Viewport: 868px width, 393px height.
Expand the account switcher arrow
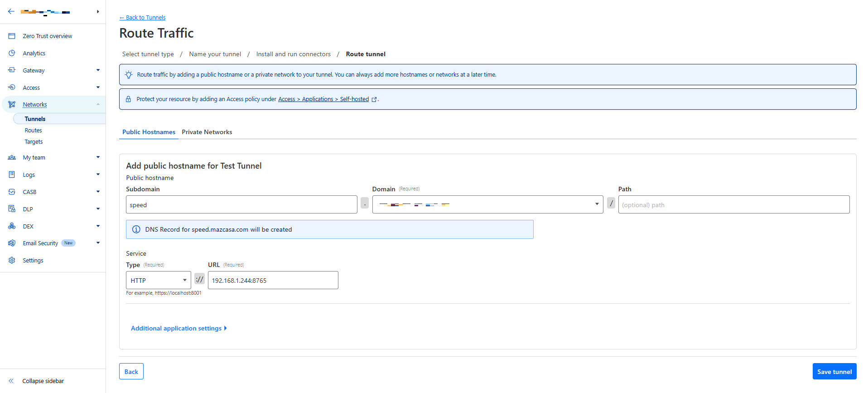pos(98,12)
